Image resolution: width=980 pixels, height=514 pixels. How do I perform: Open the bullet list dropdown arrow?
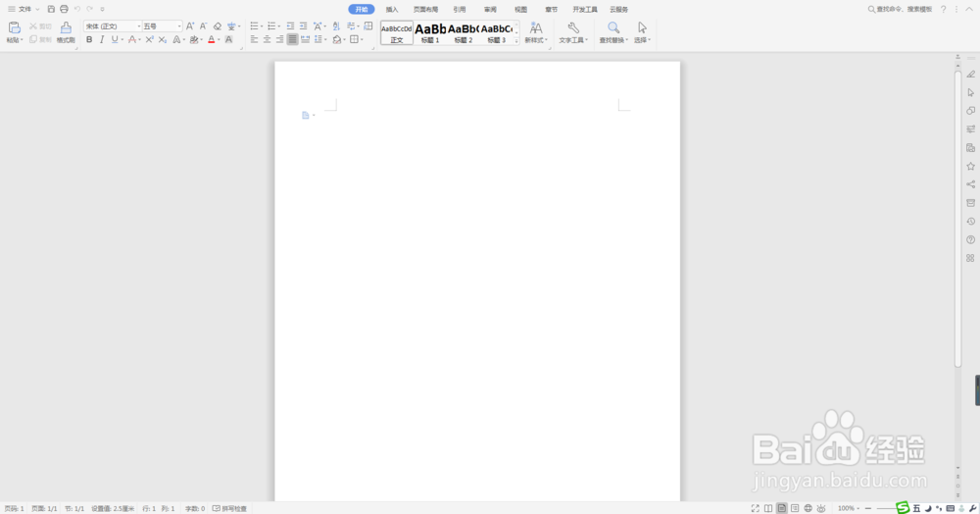(x=262, y=26)
